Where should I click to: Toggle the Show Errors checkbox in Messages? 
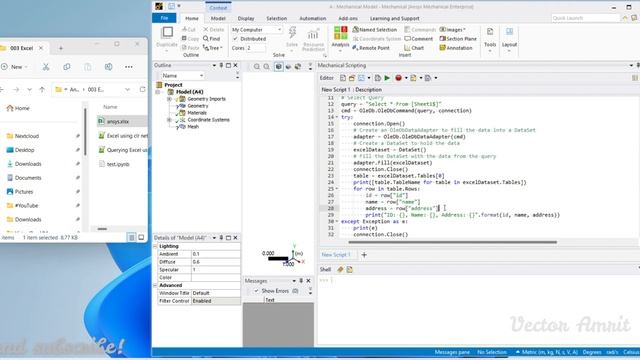click(256, 291)
